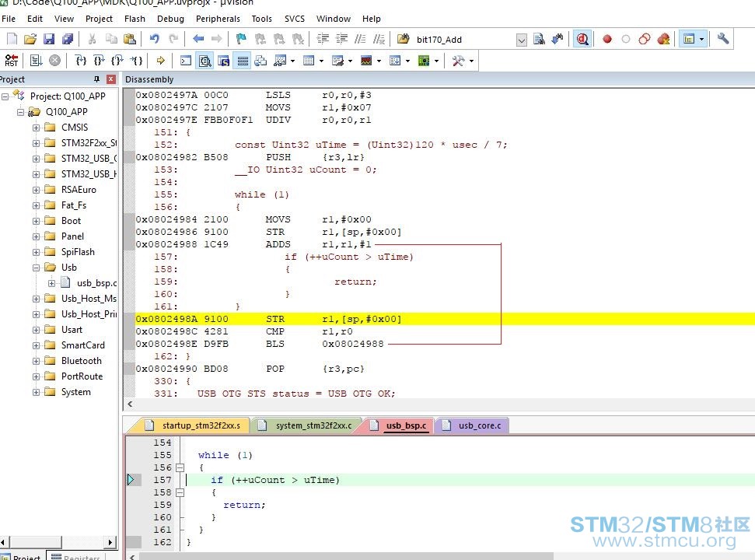Open Configuration wrench icon
The image size is (755, 560).
point(722,39)
